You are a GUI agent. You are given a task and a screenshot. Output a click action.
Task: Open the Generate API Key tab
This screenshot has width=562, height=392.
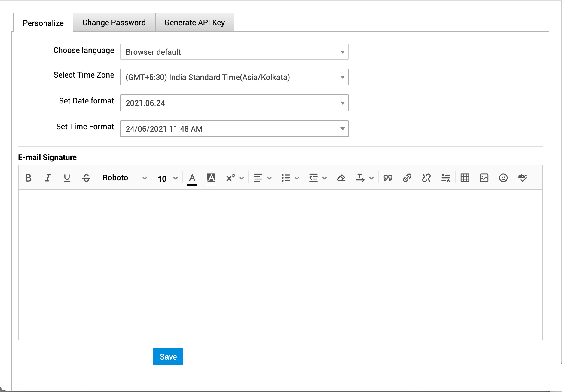[194, 23]
